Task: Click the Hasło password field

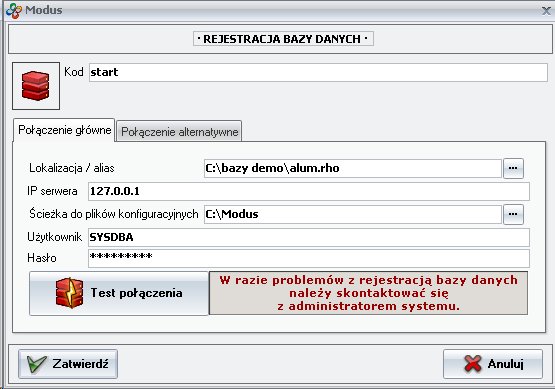Action: coord(309,258)
